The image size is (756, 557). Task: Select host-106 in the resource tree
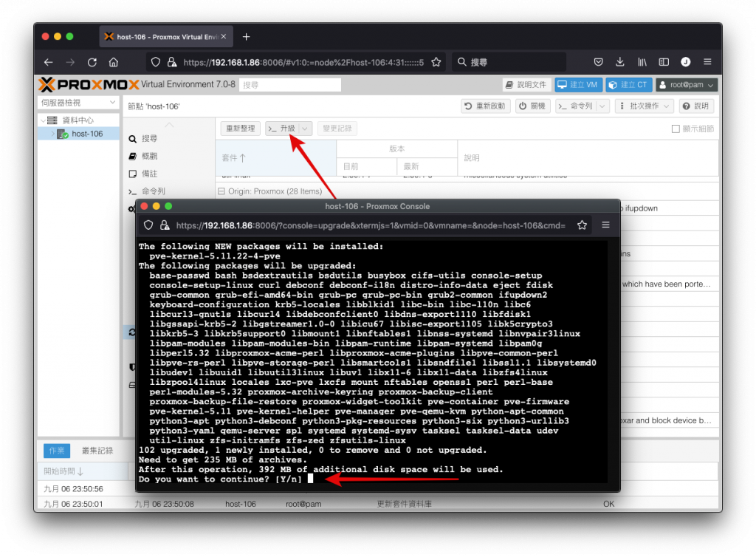coord(87,134)
